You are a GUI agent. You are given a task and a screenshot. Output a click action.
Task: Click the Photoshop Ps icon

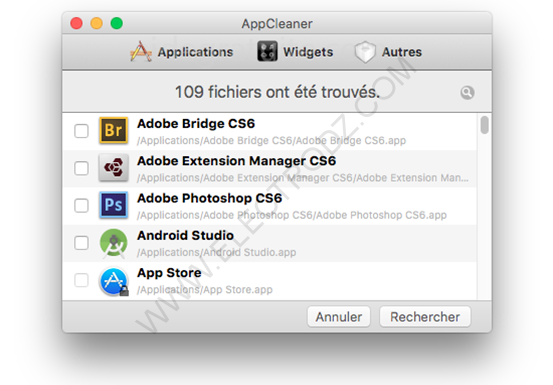[x=114, y=205]
